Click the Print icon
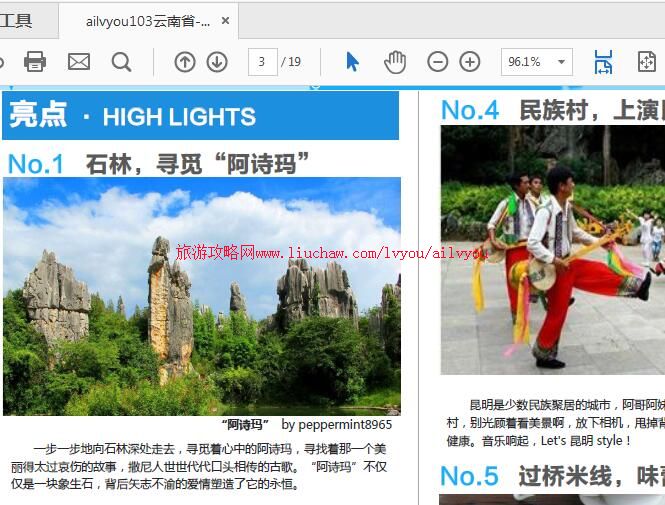The image size is (665, 505). [x=35, y=62]
